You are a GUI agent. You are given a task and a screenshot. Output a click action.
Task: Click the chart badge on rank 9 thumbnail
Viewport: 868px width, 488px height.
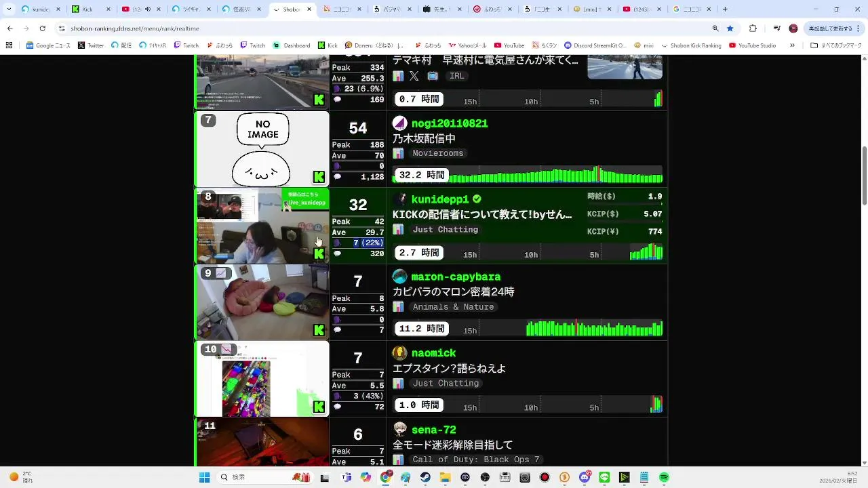pyautogui.click(x=221, y=273)
